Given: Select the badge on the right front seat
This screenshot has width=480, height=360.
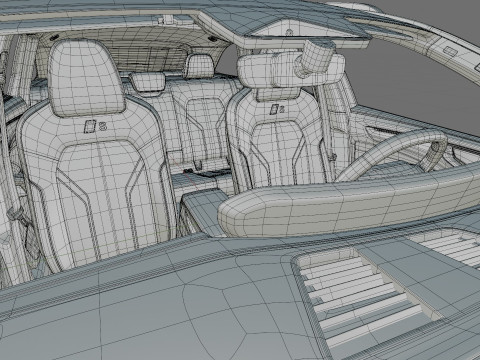Looking at the screenshot, I should 277,109.
